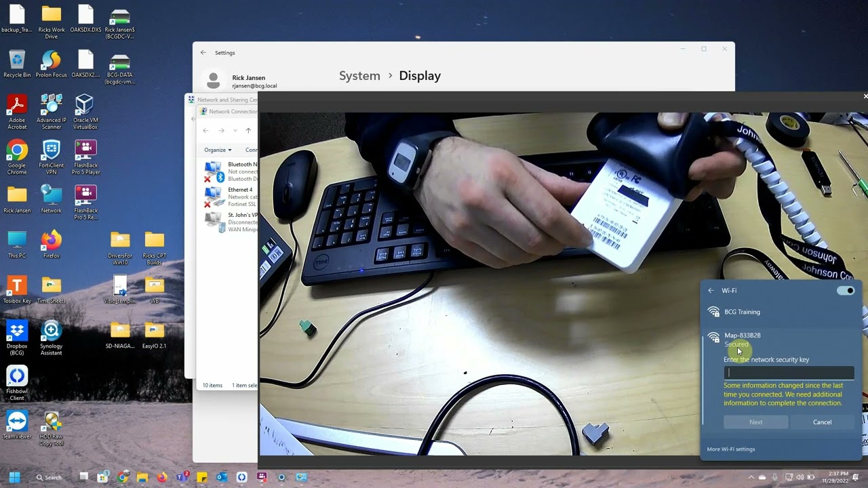This screenshot has height=488, width=868.
Task: Select the St. John's VPN connection
Action: tap(231, 222)
